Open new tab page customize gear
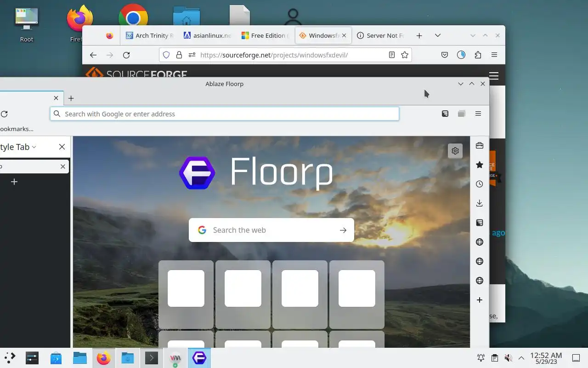The height and width of the screenshot is (368, 588). tap(455, 151)
